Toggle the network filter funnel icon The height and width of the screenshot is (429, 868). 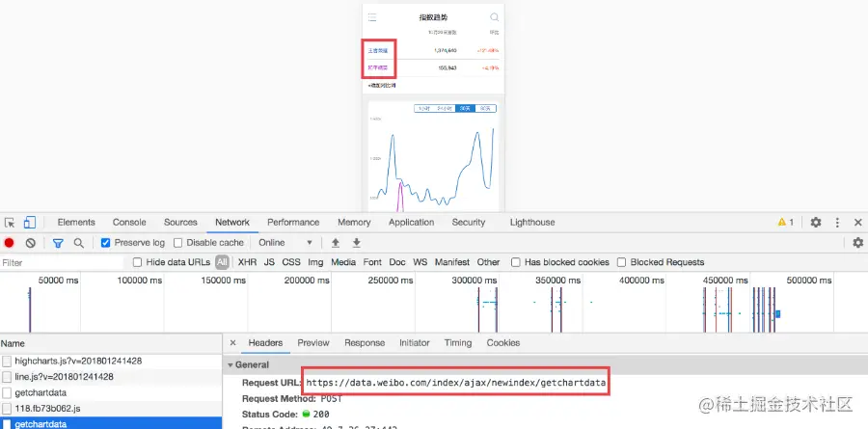coord(58,243)
